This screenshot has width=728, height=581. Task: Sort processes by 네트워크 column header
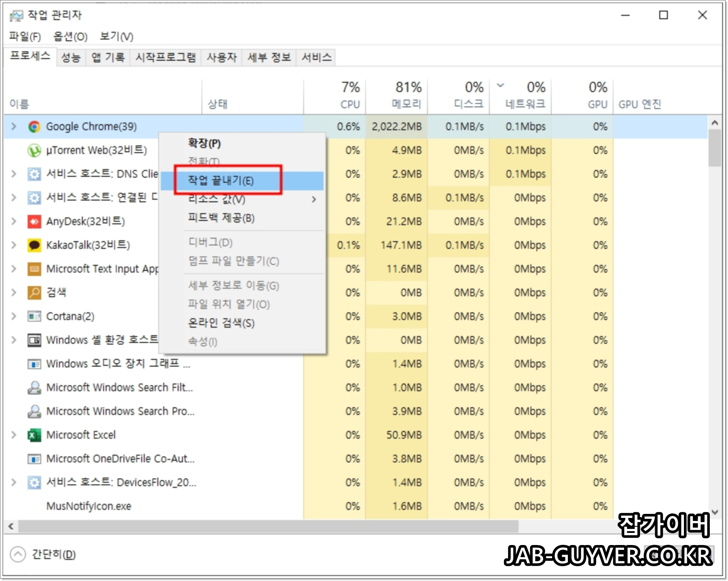coord(521,96)
